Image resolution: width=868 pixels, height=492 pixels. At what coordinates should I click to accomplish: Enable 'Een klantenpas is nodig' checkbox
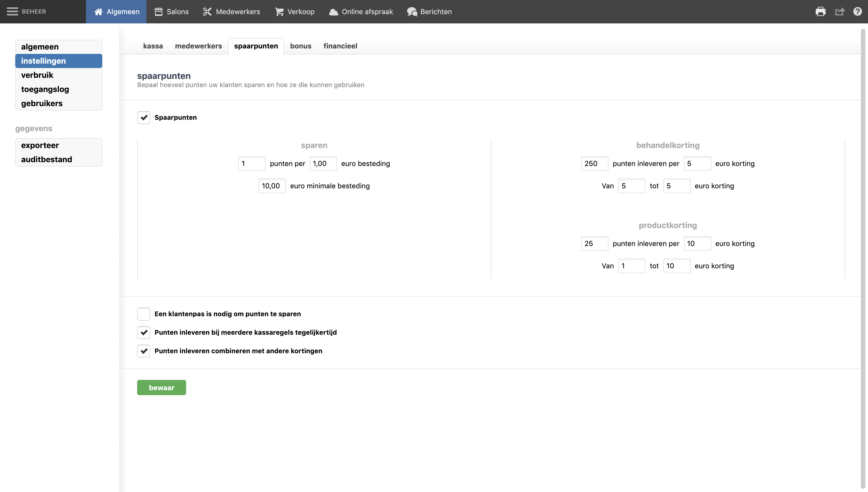pyautogui.click(x=144, y=314)
